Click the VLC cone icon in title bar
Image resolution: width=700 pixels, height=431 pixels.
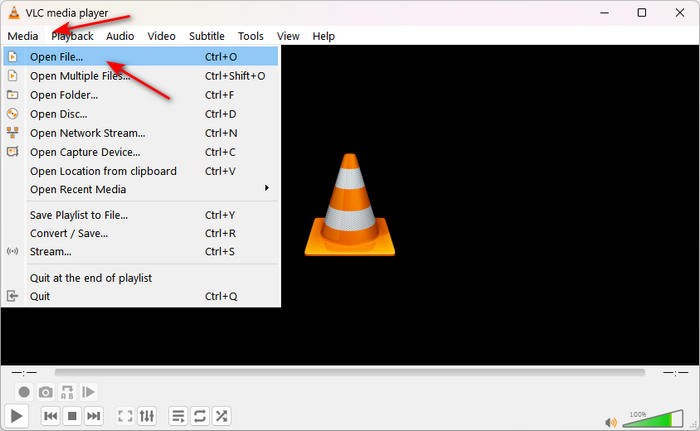[x=14, y=13]
